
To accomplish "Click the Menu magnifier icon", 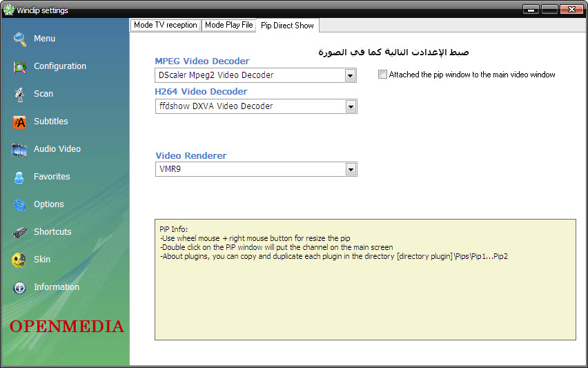I will [x=19, y=39].
